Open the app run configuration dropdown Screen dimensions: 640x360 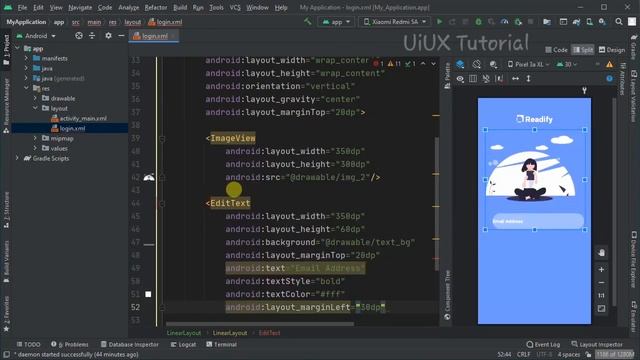(336, 22)
